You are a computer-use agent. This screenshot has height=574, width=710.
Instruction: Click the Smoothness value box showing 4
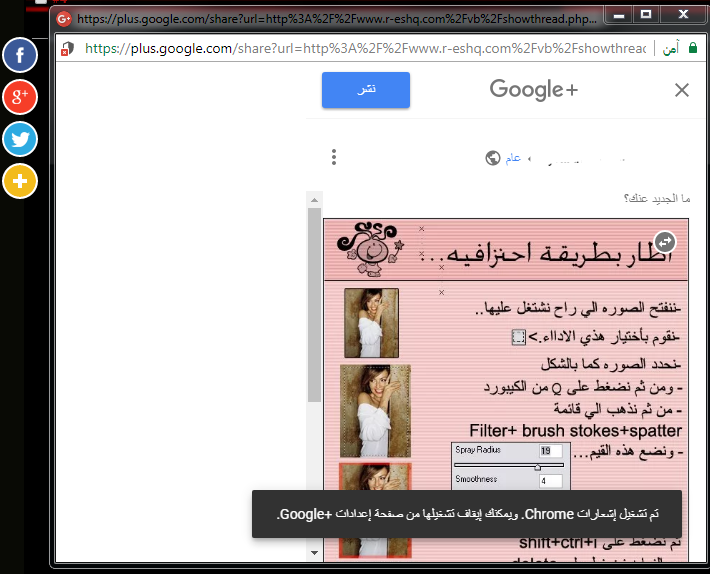coord(551,481)
